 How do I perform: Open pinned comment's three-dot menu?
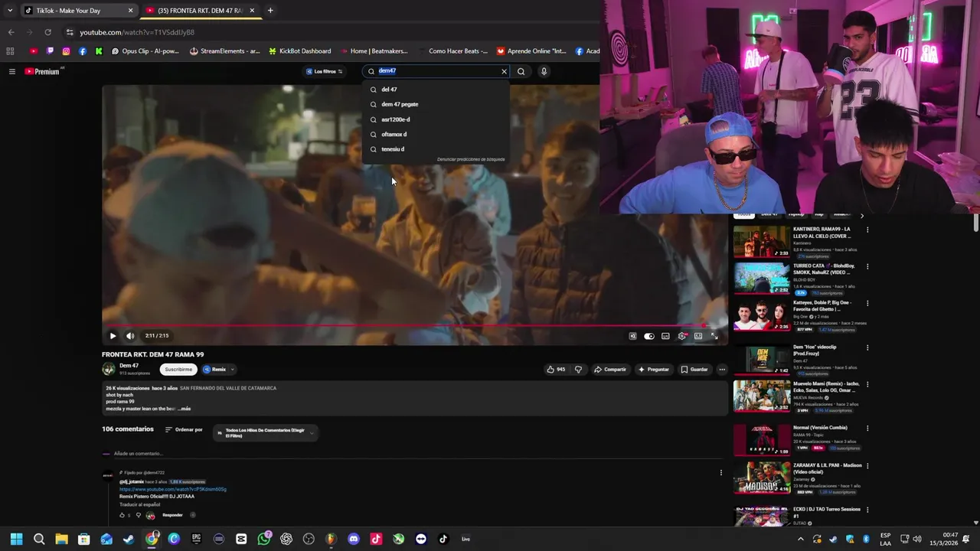click(x=720, y=473)
